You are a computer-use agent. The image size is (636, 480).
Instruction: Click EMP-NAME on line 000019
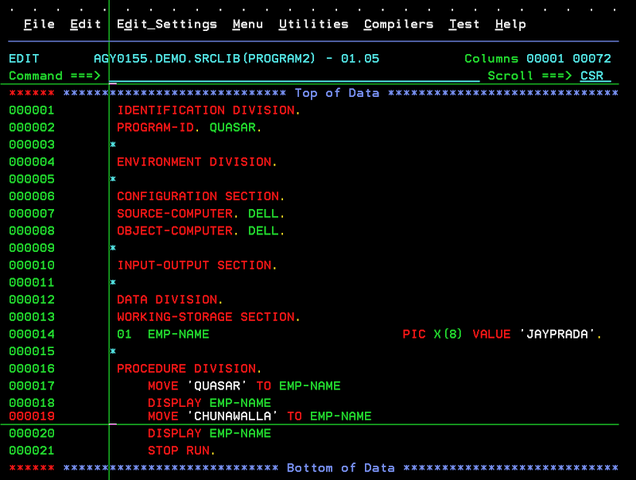(341, 416)
